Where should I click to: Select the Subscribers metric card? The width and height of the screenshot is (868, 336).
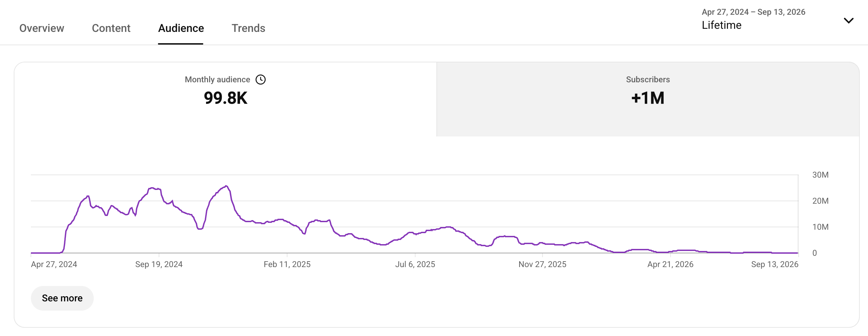coord(648,99)
